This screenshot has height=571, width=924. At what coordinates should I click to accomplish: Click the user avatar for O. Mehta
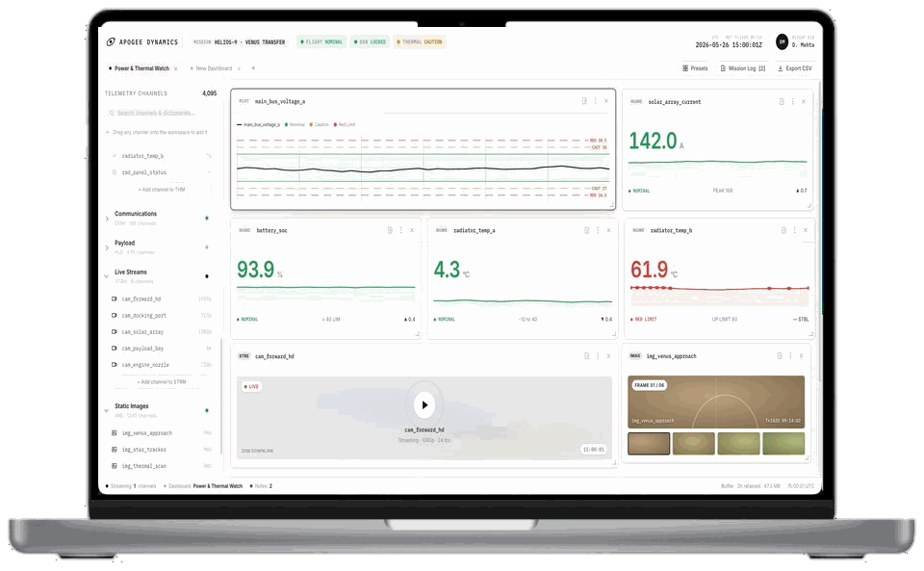coord(782,41)
